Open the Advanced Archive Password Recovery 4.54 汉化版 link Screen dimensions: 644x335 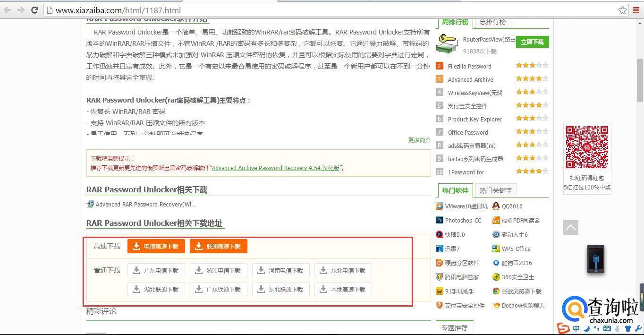tap(276, 168)
